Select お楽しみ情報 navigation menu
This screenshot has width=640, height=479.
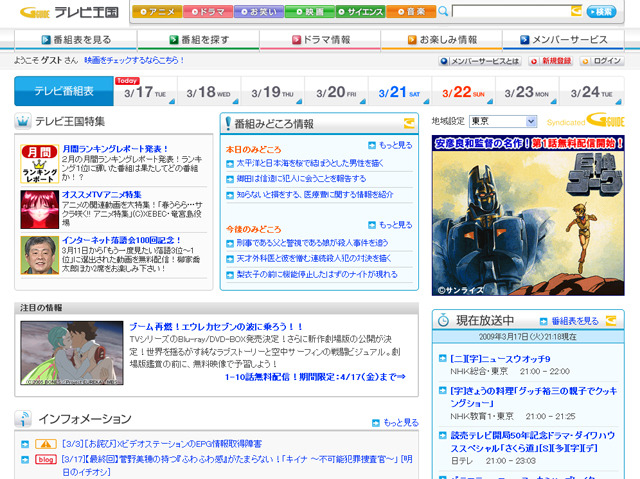(442, 40)
